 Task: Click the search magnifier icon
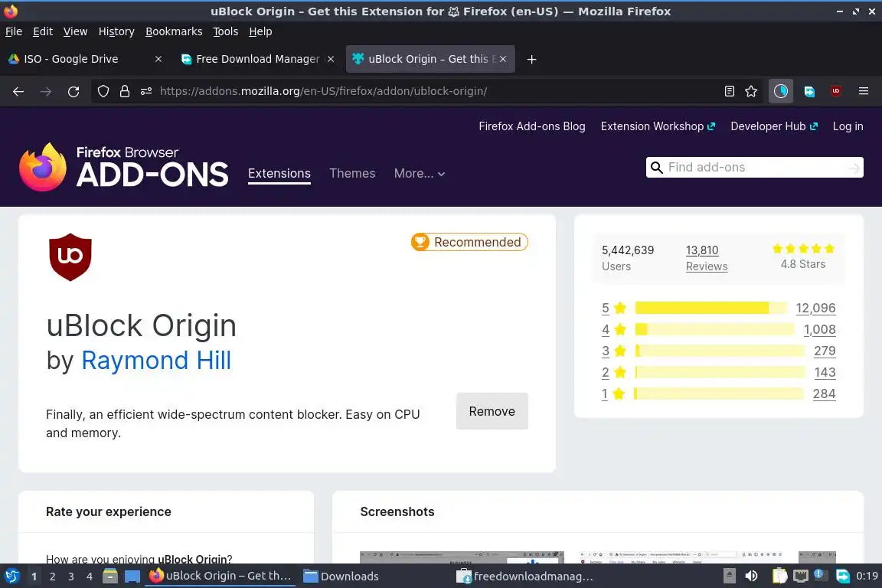(x=656, y=168)
